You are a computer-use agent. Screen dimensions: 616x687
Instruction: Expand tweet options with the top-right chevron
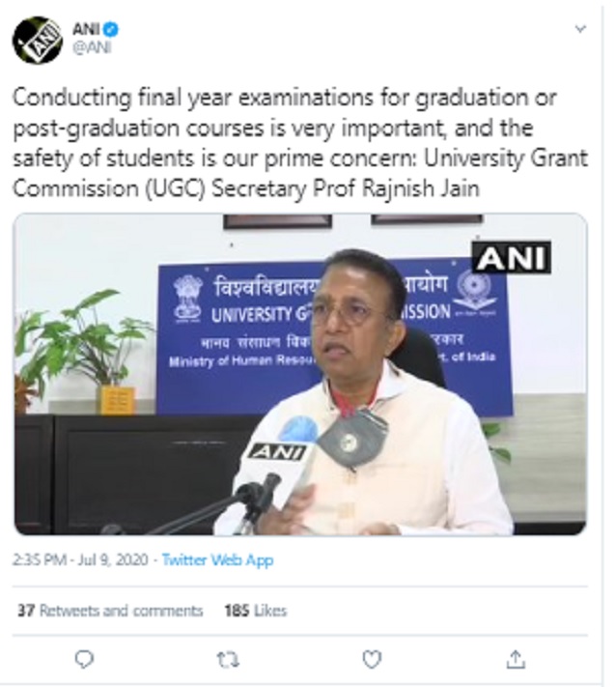click(x=580, y=30)
